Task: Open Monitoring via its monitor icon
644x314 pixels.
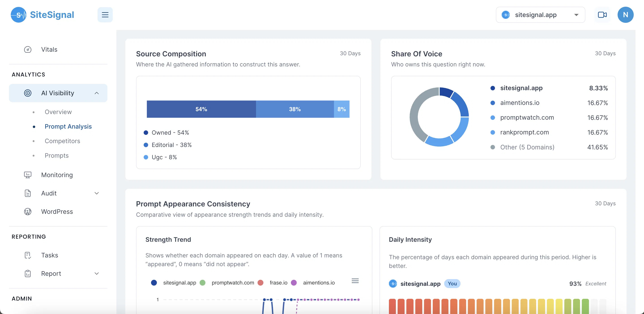Action: 28,175
